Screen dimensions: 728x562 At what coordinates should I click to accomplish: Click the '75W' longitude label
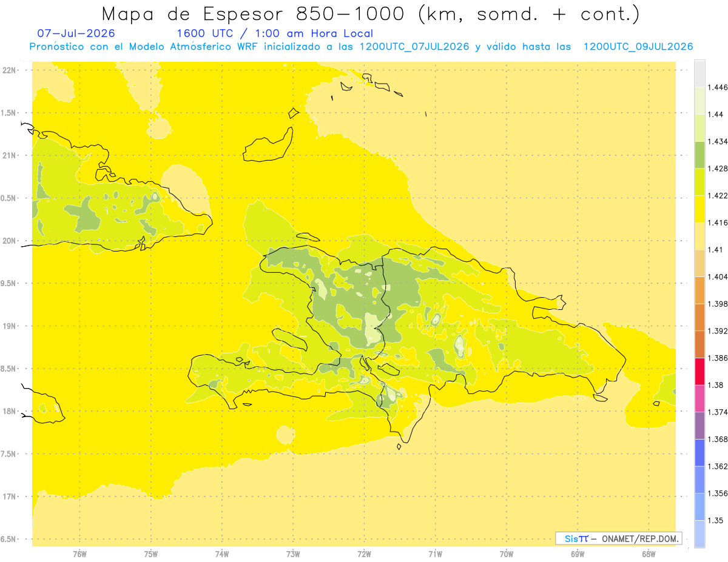(150, 554)
